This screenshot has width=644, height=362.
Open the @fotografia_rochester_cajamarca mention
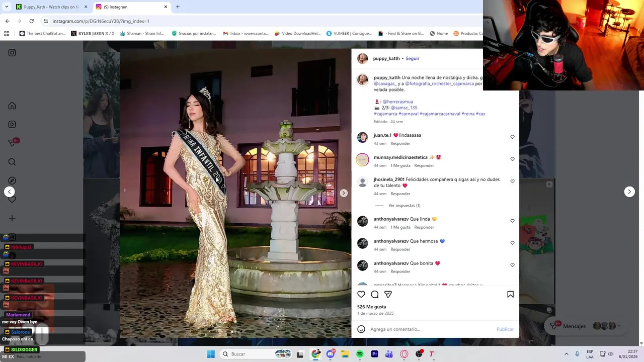pos(439,83)
